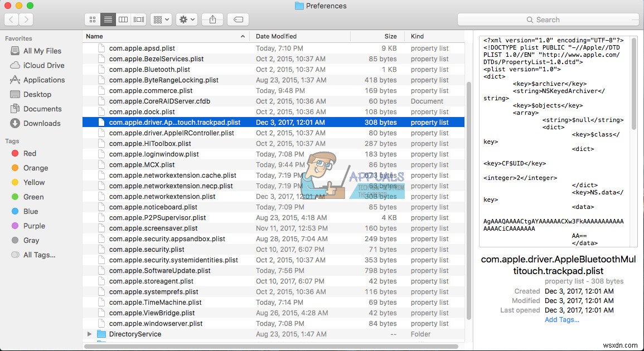
Task: Toggle the Name column sort direction arrow
Action: coord(242,36)
